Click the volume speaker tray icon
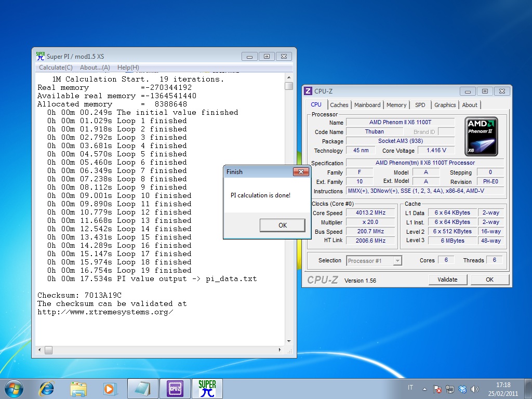The image size is (532, 399). pos(474,389)
